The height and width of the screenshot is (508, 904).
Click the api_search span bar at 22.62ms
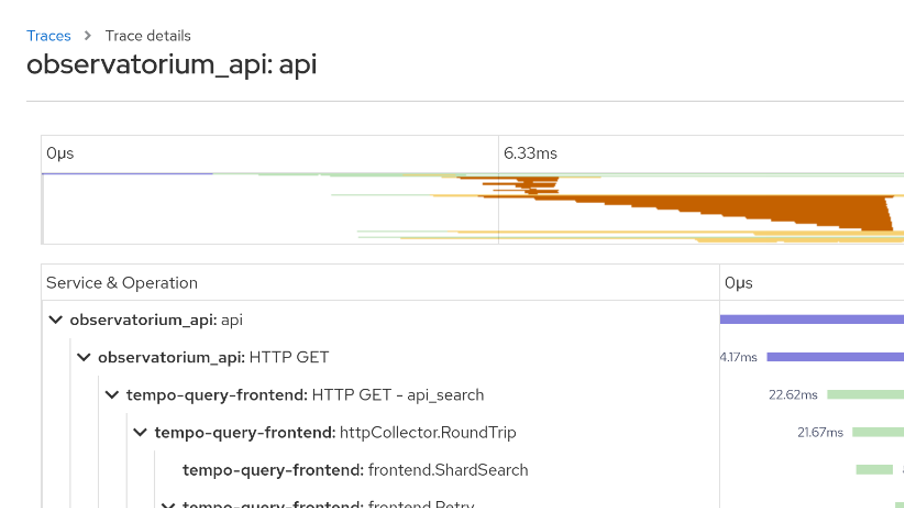865,395
